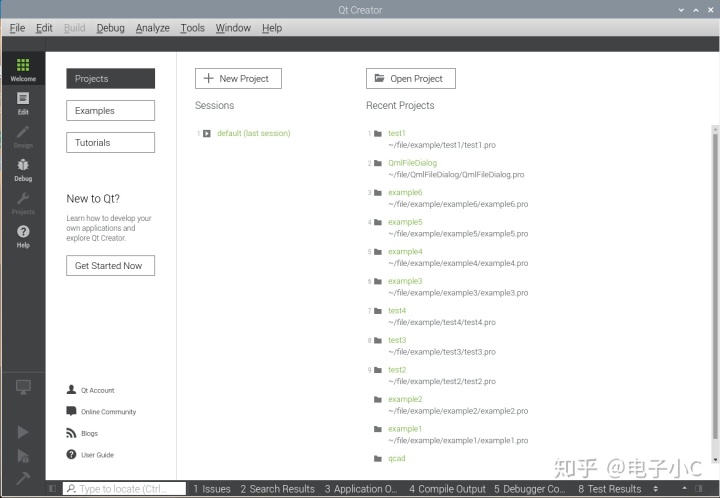The image size is (720, 498).
Task: Click the default session play icon
Action: tap(207, 134)
